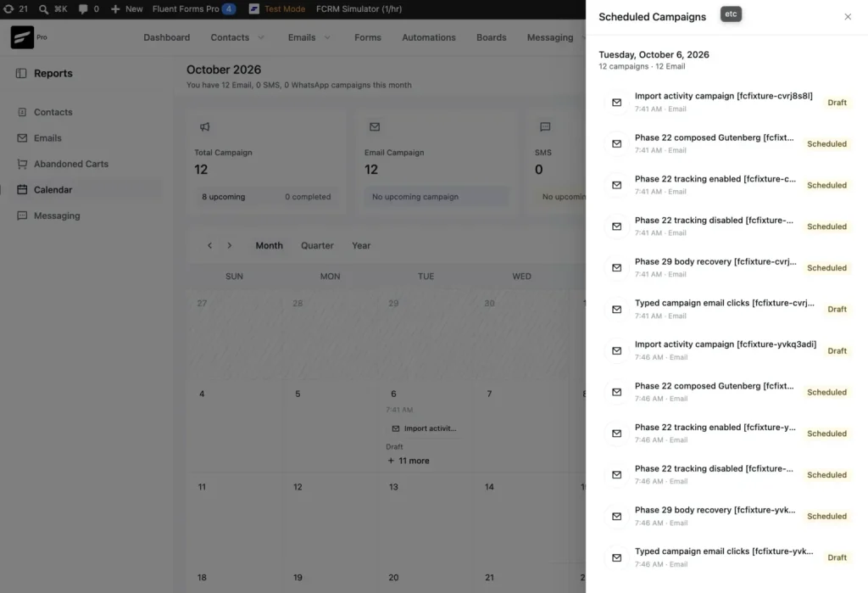Open the 7:46 AM Phase 22 tracking disabled campaign
This screenshot has height=593, width=868.
point(726,474)
